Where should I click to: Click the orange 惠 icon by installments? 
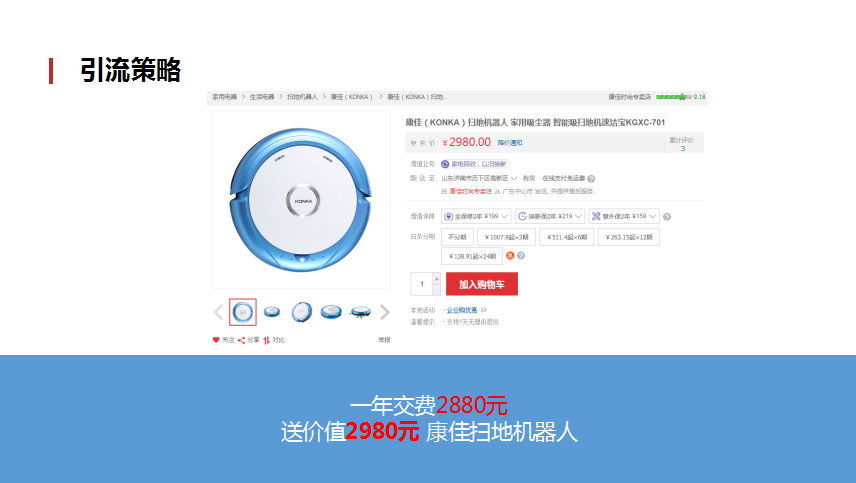[x=510, y=255]
